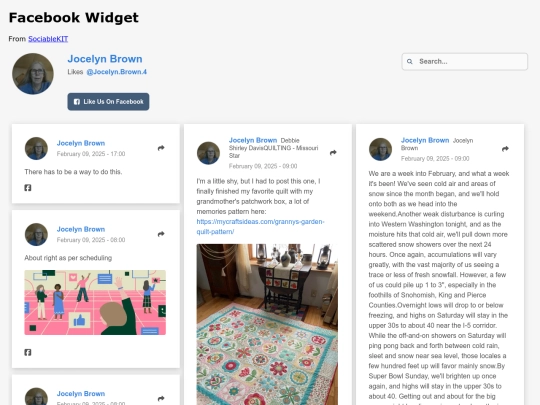Click the Like Us On Facebook button

coord(108,102)
